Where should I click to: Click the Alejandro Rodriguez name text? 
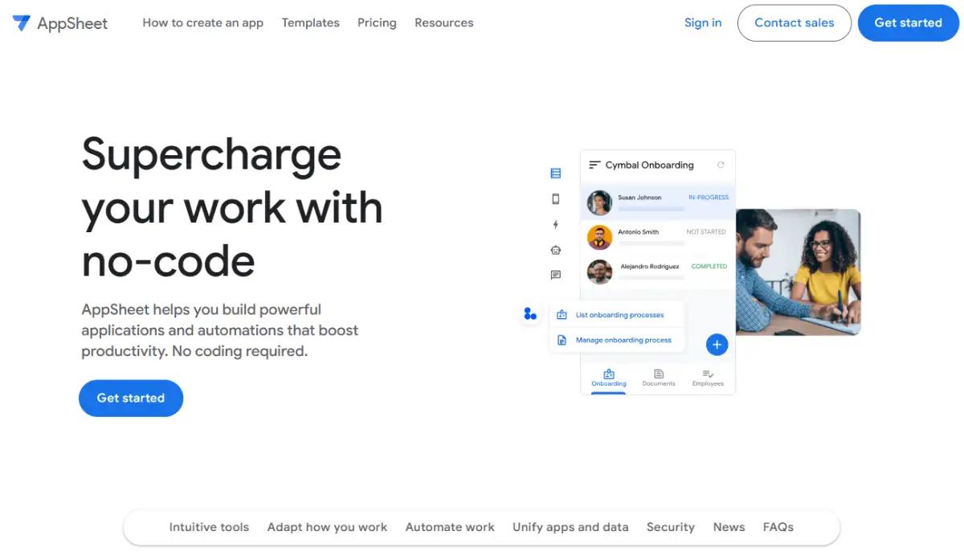649,266
